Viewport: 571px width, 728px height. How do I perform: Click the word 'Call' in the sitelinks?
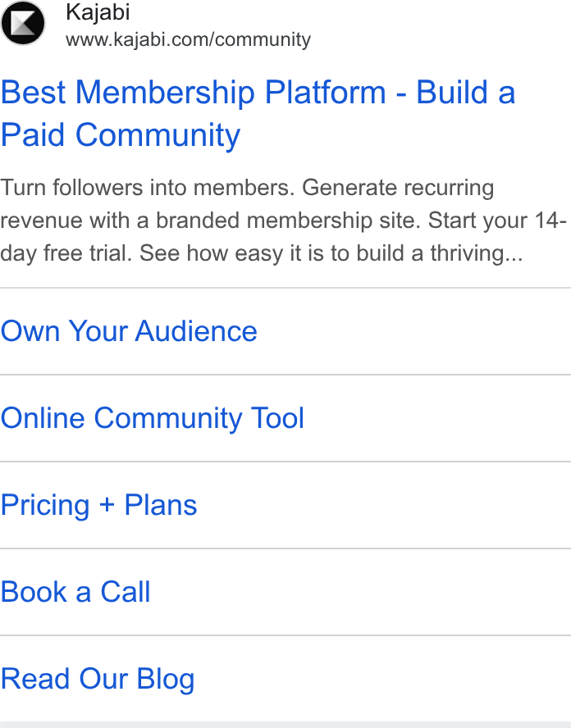click(x=126, y=592)
